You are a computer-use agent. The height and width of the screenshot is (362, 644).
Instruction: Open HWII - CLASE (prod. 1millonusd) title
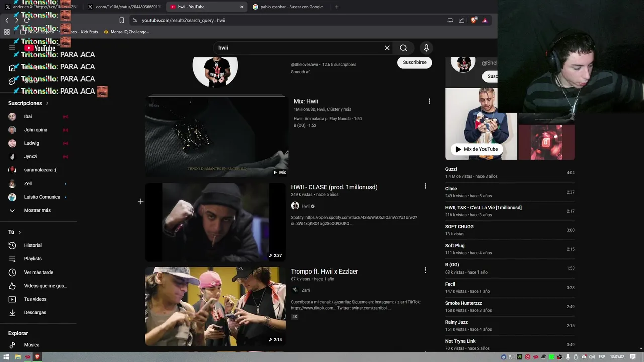click(334, 187)
